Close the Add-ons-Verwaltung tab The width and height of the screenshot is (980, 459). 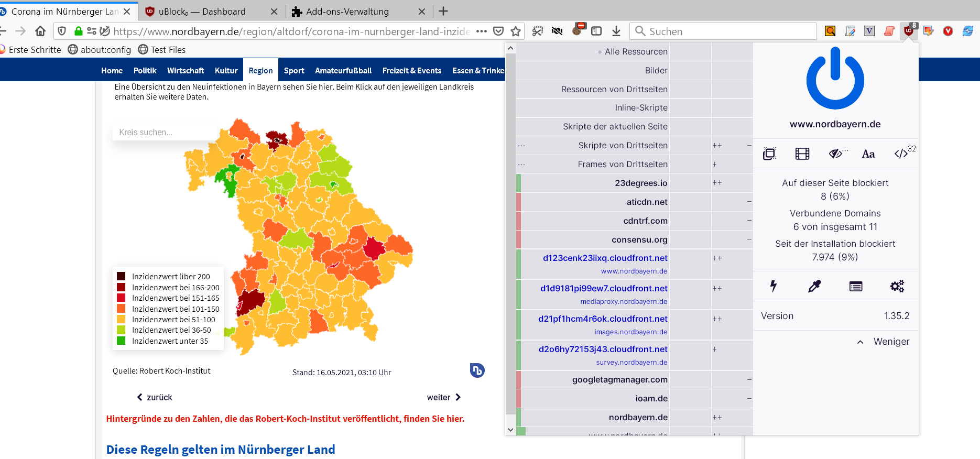(422, 12)
